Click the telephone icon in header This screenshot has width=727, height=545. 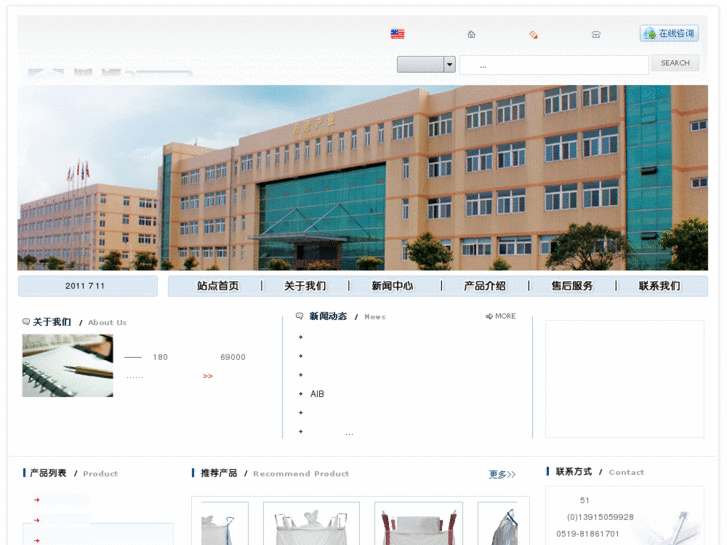pos(596,34)
